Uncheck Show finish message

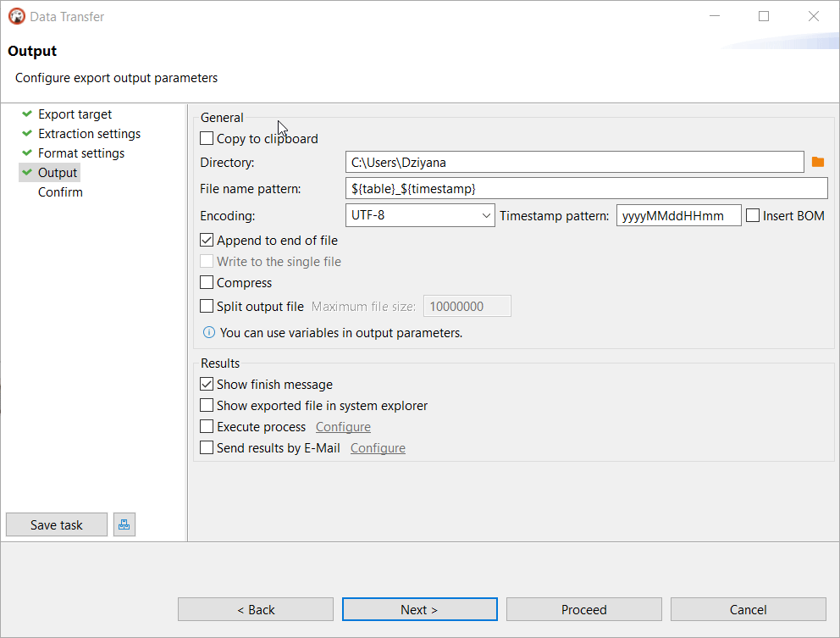click(206, 384)
